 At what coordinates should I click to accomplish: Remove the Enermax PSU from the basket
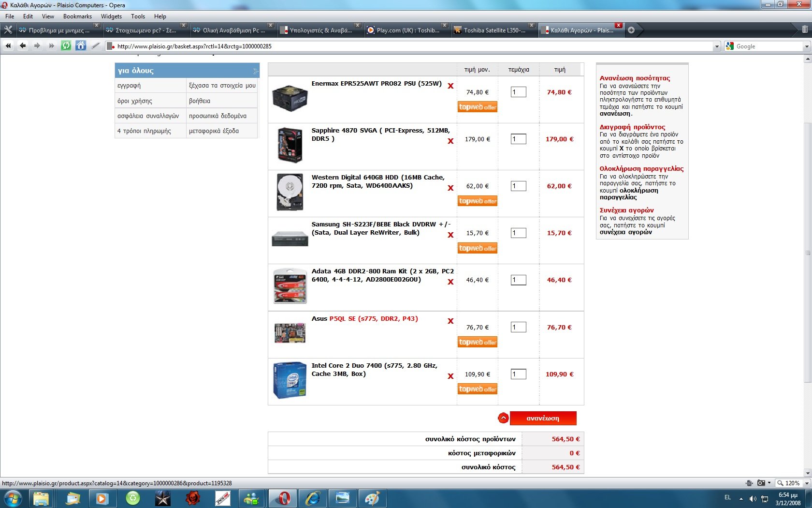tap(450, 86)
